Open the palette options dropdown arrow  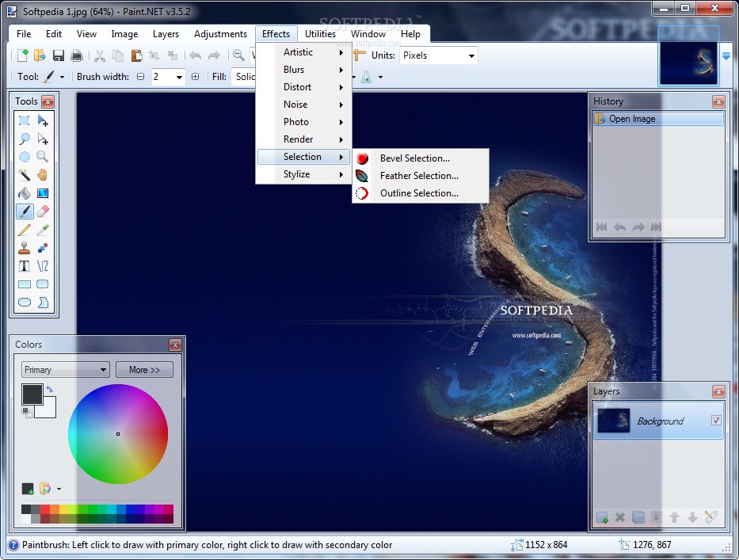59,489
